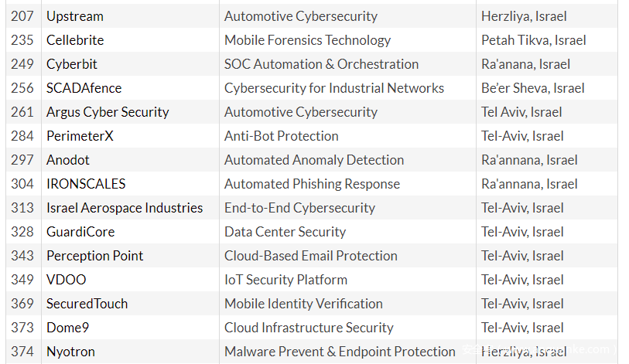Click the Perception Point entry
Screen dimensions: 629x364
tap(95, 256)
